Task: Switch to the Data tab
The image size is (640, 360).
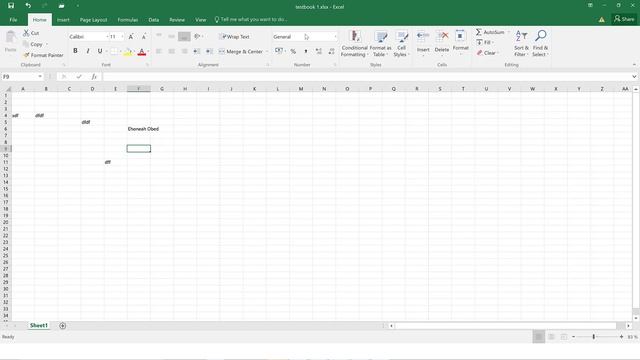Action: [153, 20]
